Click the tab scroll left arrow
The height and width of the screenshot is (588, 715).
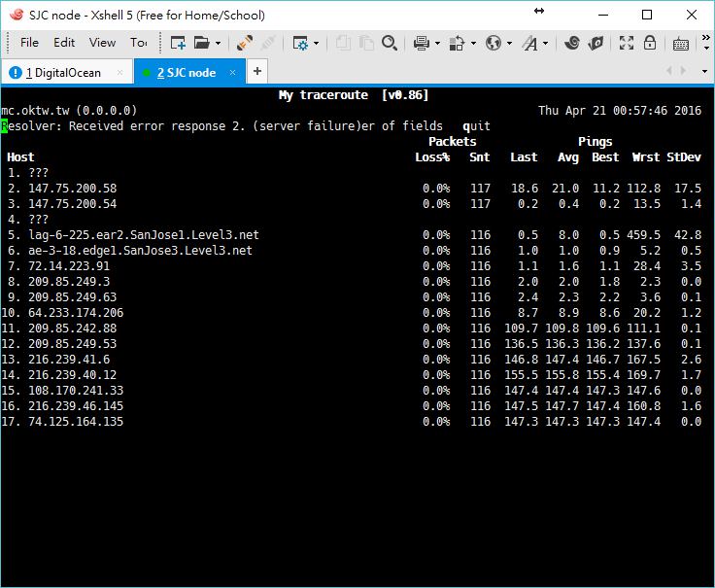(x=669, y=71)
